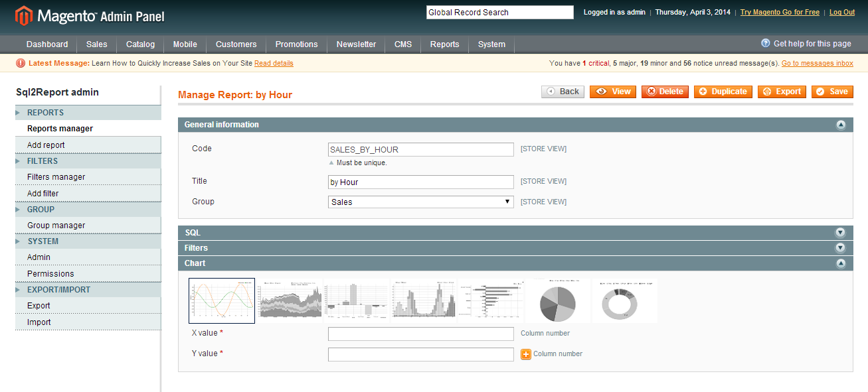Click the X value input field
The height and width of the screenshot is (392, 868).
click(x=421, y=334)
